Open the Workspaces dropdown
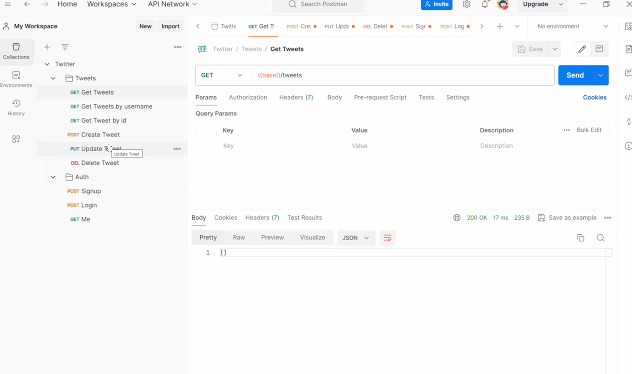 (x=112, y=4)
